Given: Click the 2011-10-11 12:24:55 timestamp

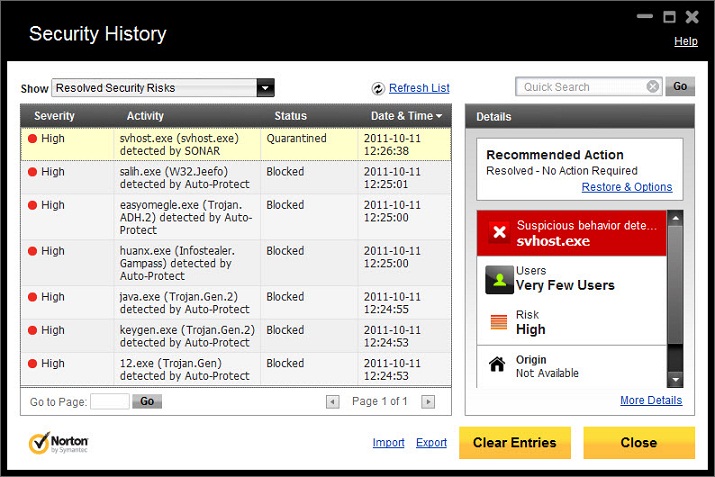Looking at the screenshot, I should (392, 303).
